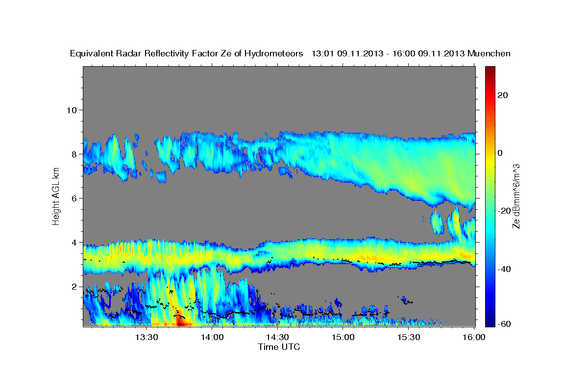This screenshot has height=392, width=588.
Task: Click the height tick label '2'
Action: [x=74, y=286]
